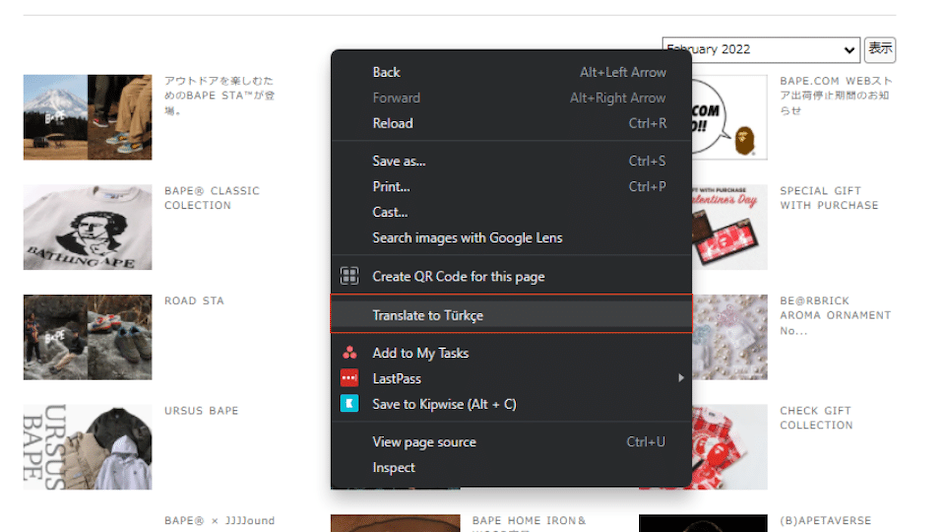Image resolution: width=945 pixels, height=532 pixels.
Task: Open the ROAD STA text link
Action: click(x=194, y=301)
